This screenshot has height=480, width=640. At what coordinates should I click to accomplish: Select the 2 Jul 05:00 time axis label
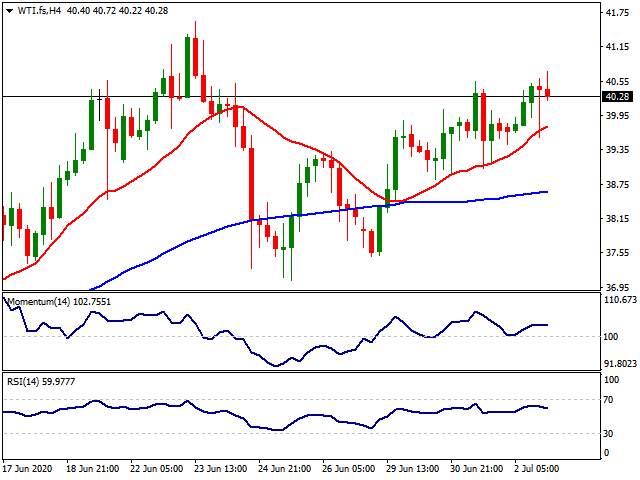(x=536, y=468)
